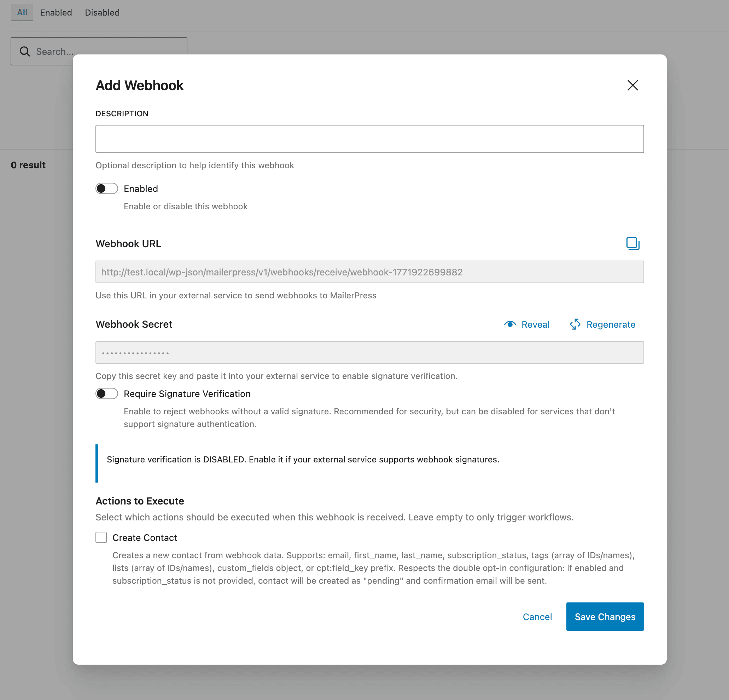729x700 pixels.
Task: Click the Description input field
Action: [x=369, y=139]
